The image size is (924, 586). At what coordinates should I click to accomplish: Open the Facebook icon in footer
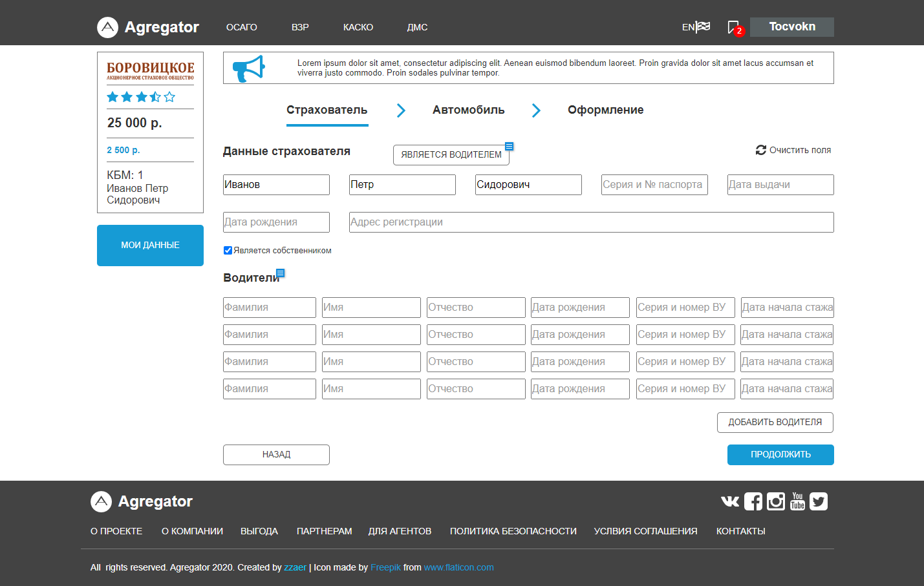pyautogui.click(x=753, y=501)
